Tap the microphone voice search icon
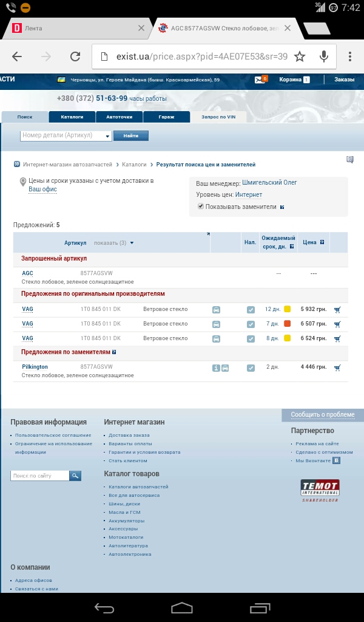The height and width of the screenshot is (622, 364). pos(324,56)
